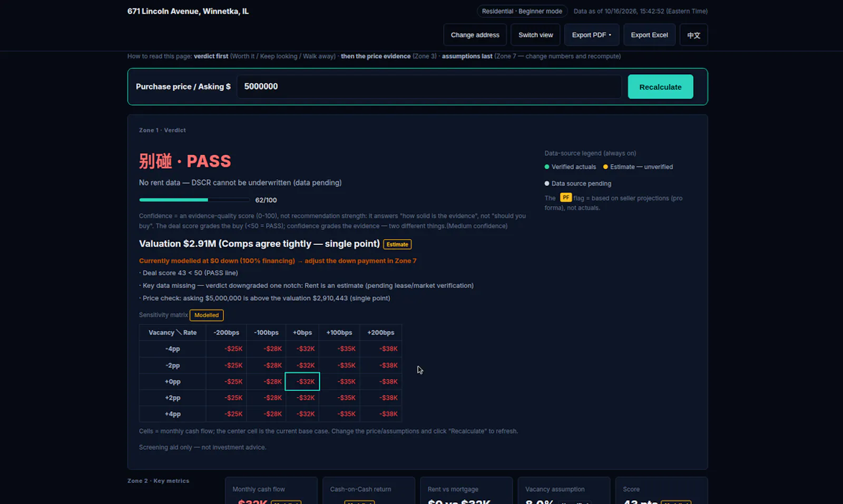Viewport: 843px width, 504px height.
Task: Click the white Data source pending dot
Action: 547,184
